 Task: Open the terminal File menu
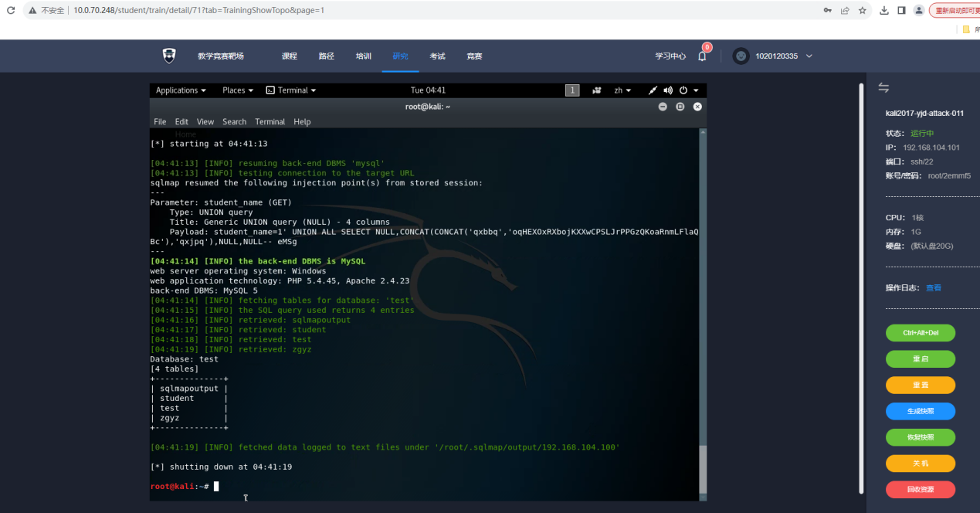pyautogui.click(x=160, y=121)
